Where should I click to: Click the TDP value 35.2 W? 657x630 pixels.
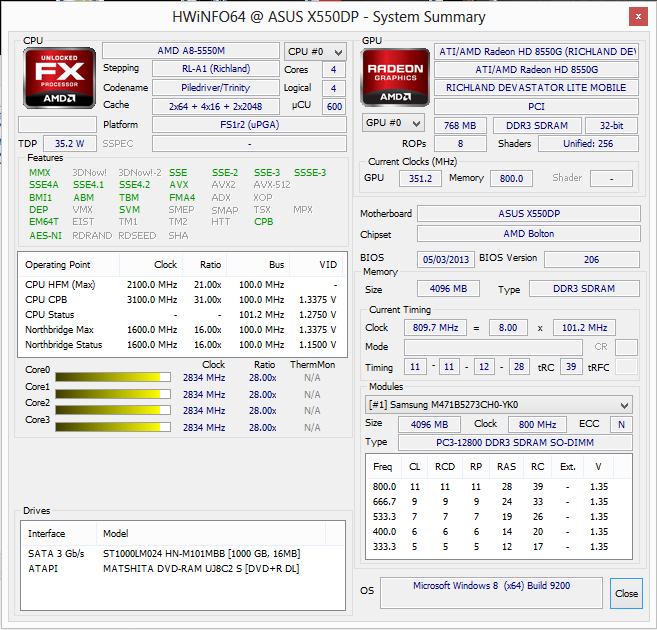point(70,144)
